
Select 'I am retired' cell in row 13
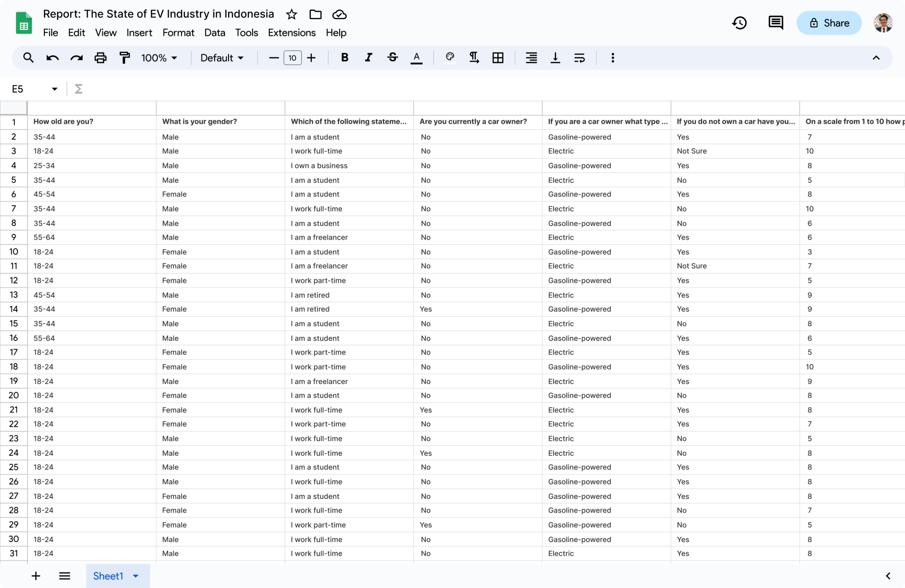tap(349, 295)
